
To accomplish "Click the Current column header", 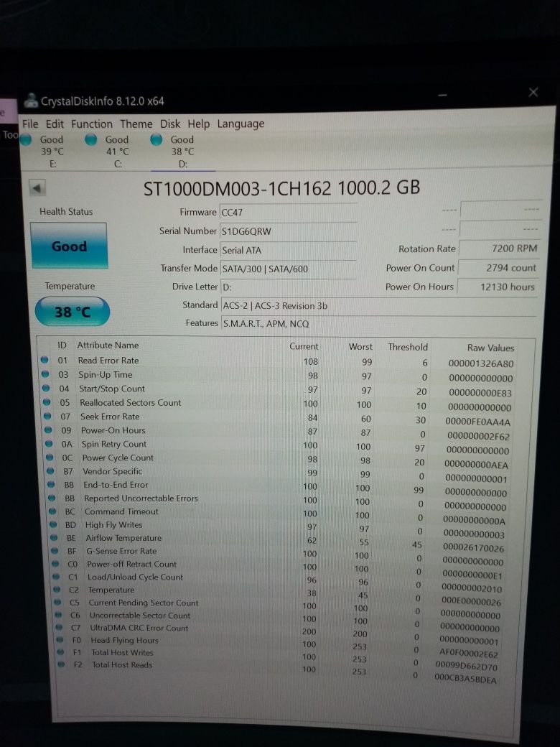I will coord(303,346).
